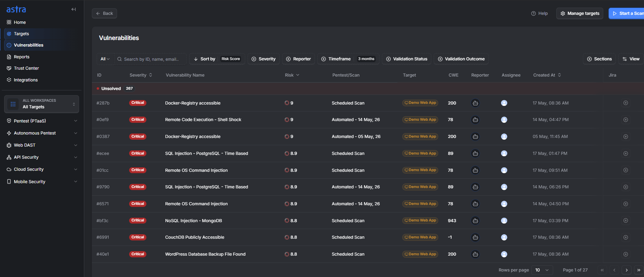This screenshot has width=644, height=277.
Task: Click Demo Web App tag on row #0ef9
Action: click(x=420, y=120)
